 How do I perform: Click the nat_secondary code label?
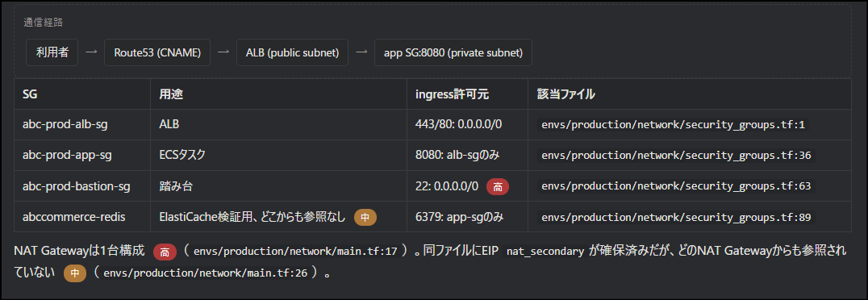coord(545,252)
